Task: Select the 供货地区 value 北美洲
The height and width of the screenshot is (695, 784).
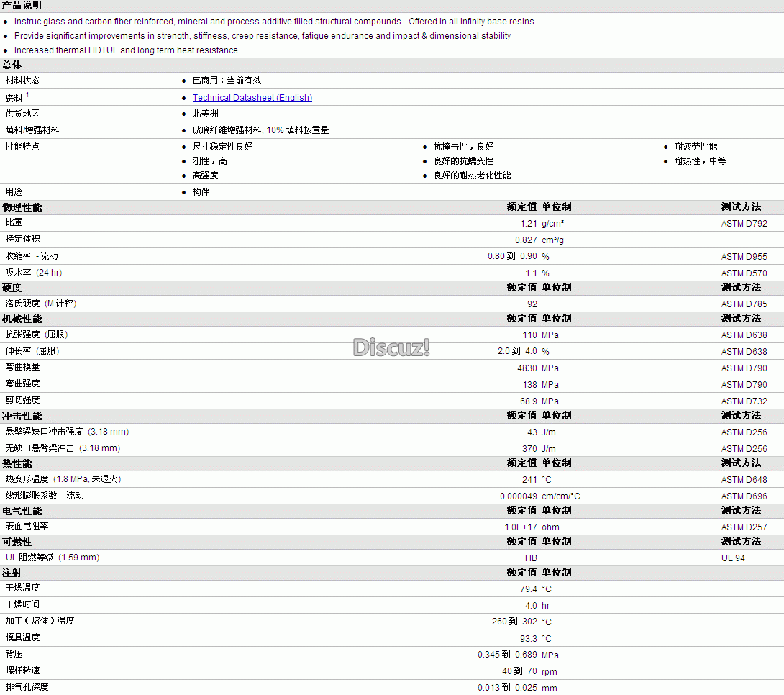Action: [206, 114]
